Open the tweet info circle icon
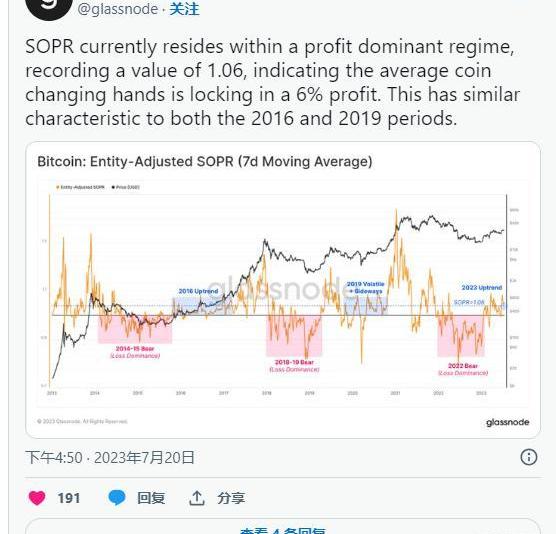 529,457
